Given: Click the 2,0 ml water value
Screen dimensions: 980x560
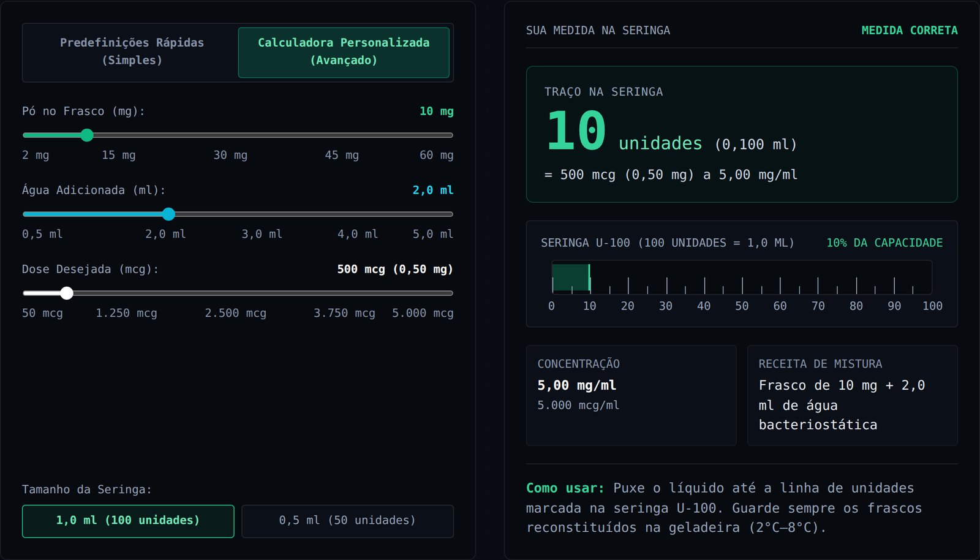Looking at the screenshot, I should 433,190.
